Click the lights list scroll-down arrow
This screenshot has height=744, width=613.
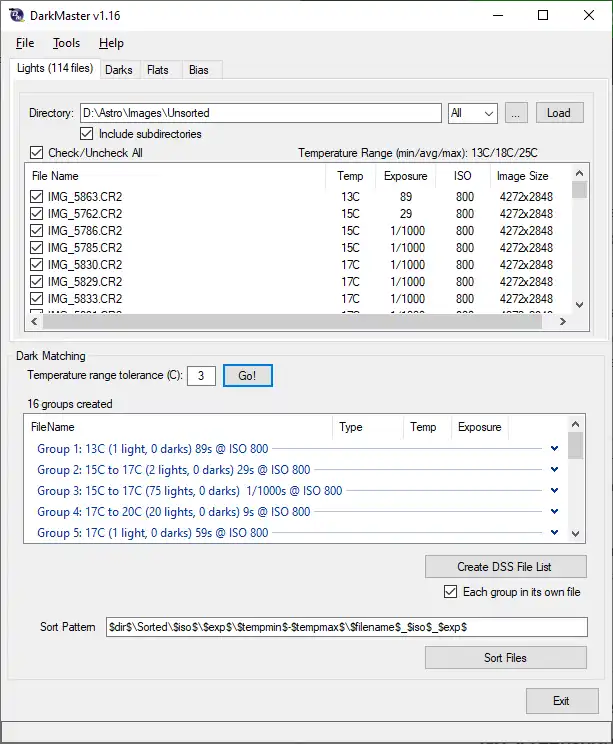pyautogui.click(x=579, y=305)
